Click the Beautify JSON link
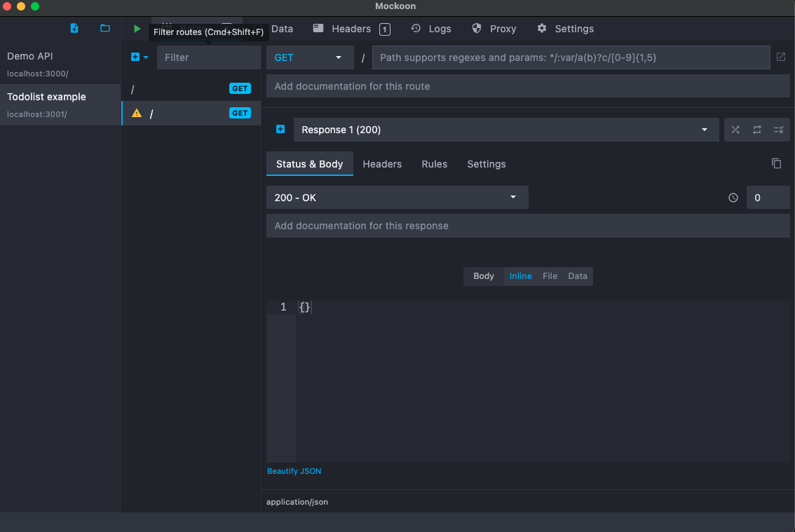795x532 pixels. tap(294, 471)
